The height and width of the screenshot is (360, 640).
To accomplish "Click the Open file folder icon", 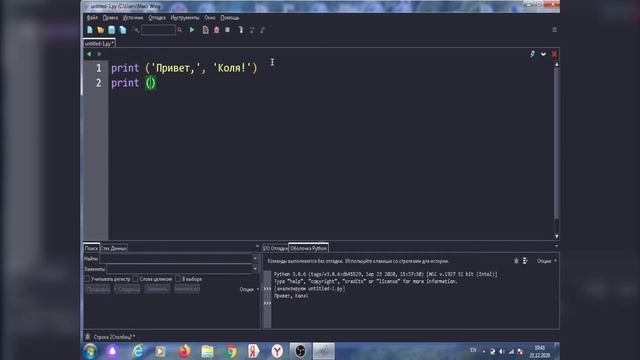I will coord(101,30).
